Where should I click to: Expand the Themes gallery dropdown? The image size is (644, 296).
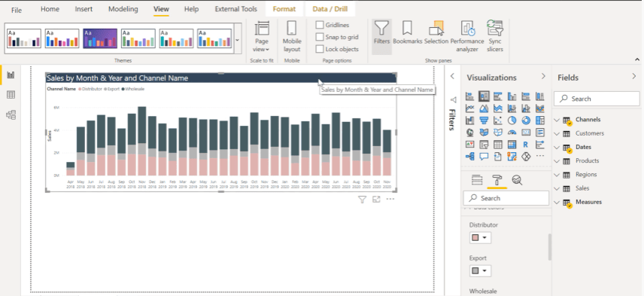tap(238, 39)
